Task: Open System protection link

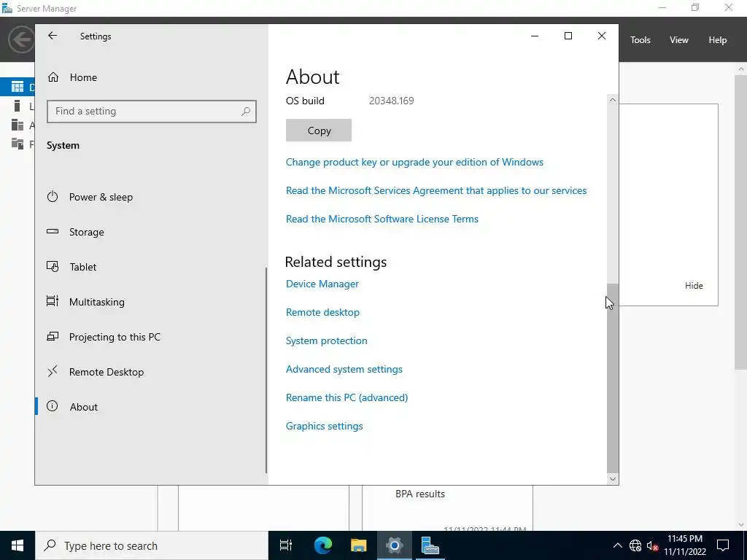Action: 326,341
